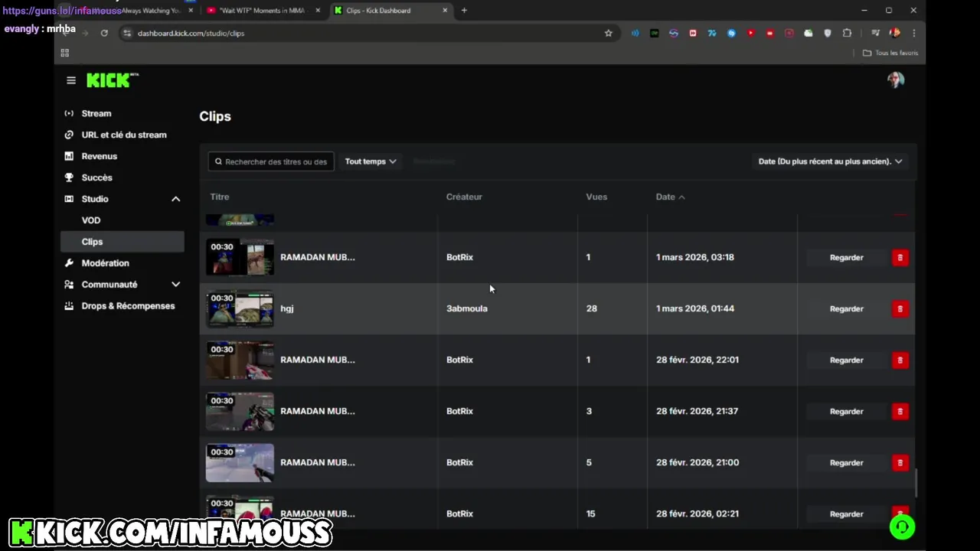980x551 pixels.
Task: Open thumbnail of the 28 févr. 21:00 clip
Action: pyautogui.click(x=240, y=463)
